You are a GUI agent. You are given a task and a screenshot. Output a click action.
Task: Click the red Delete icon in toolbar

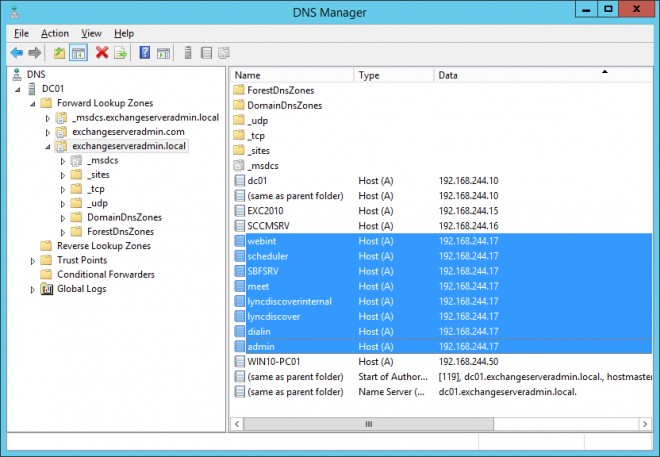tap(102, 52)
